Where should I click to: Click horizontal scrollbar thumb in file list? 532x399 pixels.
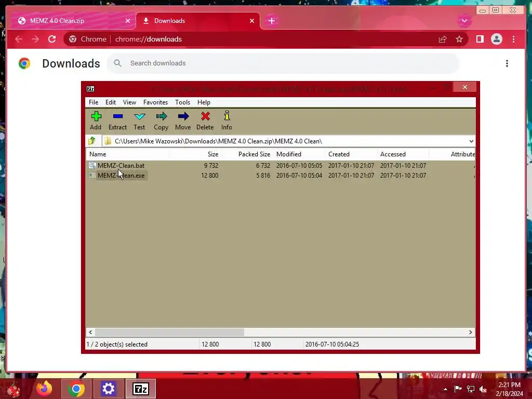coord(169,332)
